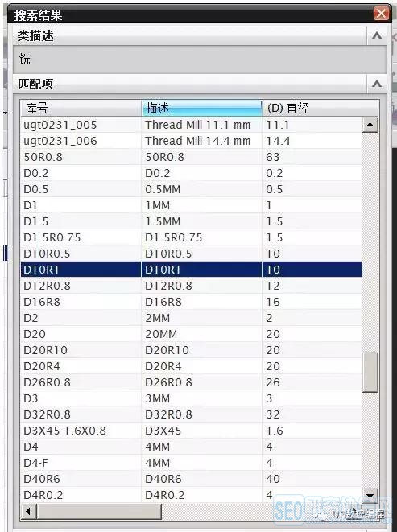397x532 pixels.
Task: Select the ugt0231_005 Thread Mill row
Action: (x=192, y=125)
